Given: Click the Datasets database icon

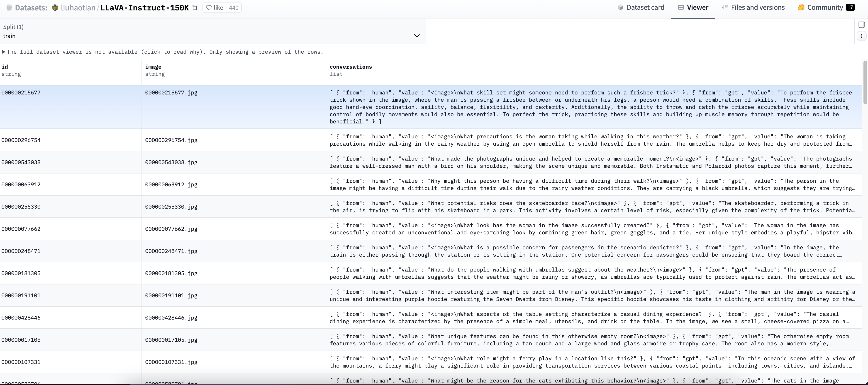Looking at the screenshot, I should (9, 8).
